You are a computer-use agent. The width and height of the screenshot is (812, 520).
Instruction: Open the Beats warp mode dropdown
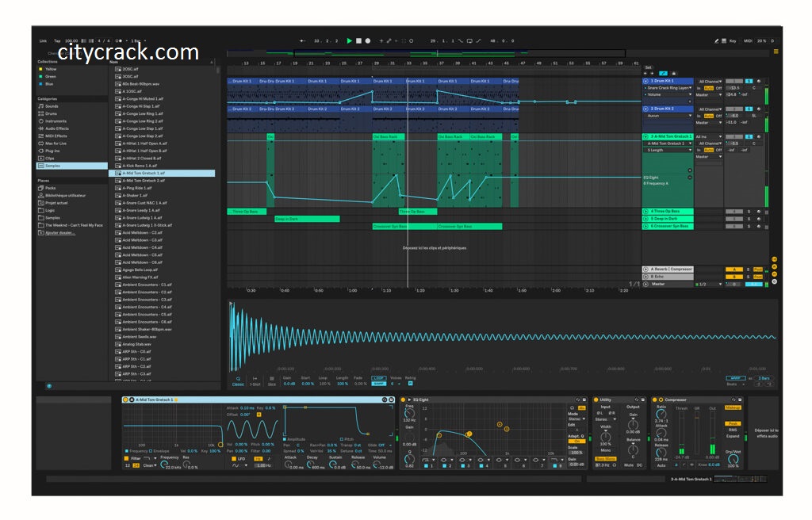[x=735, y=384]
